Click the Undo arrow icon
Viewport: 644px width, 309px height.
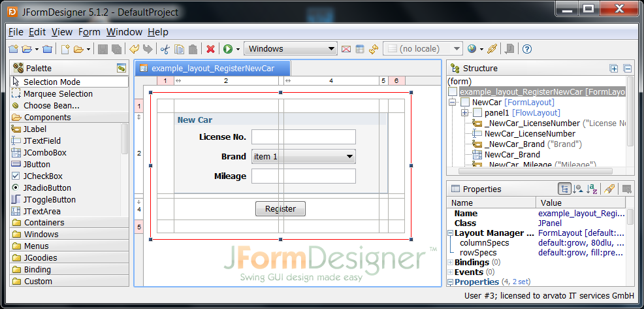(135, 49)
